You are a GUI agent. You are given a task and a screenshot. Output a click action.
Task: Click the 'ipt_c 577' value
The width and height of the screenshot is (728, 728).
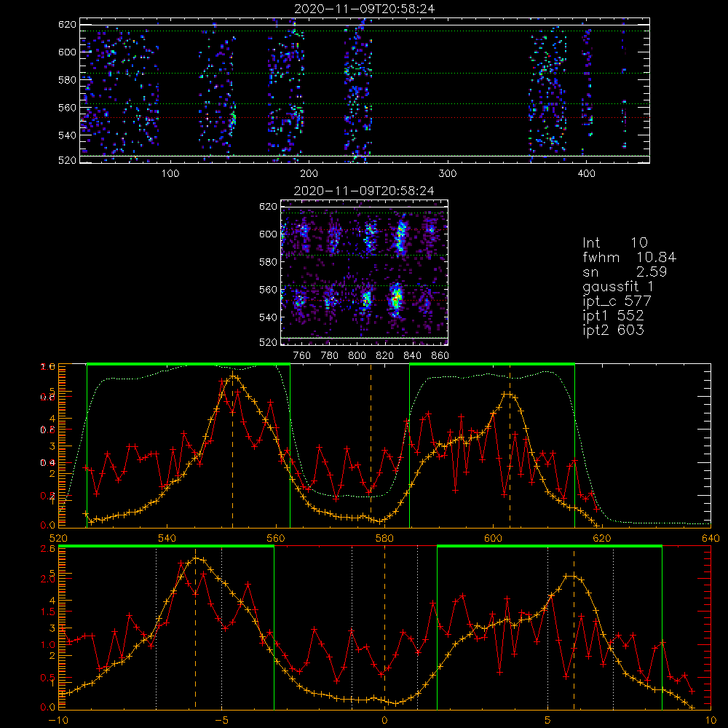[x=617, y=302]
